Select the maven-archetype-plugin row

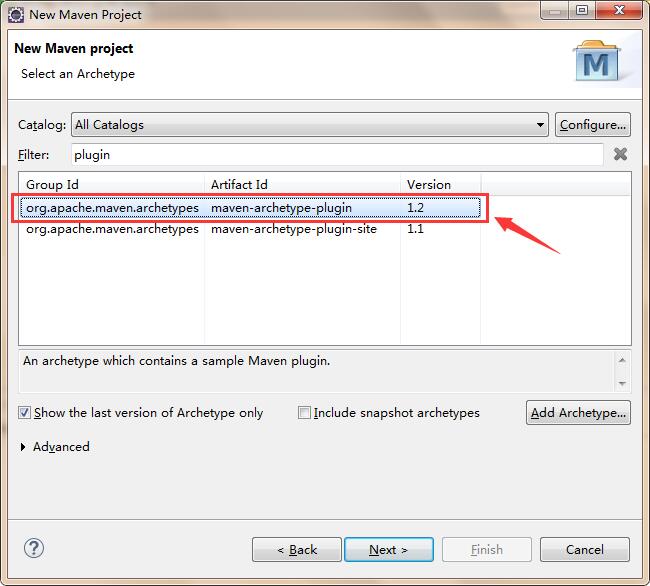pos(250,208)
